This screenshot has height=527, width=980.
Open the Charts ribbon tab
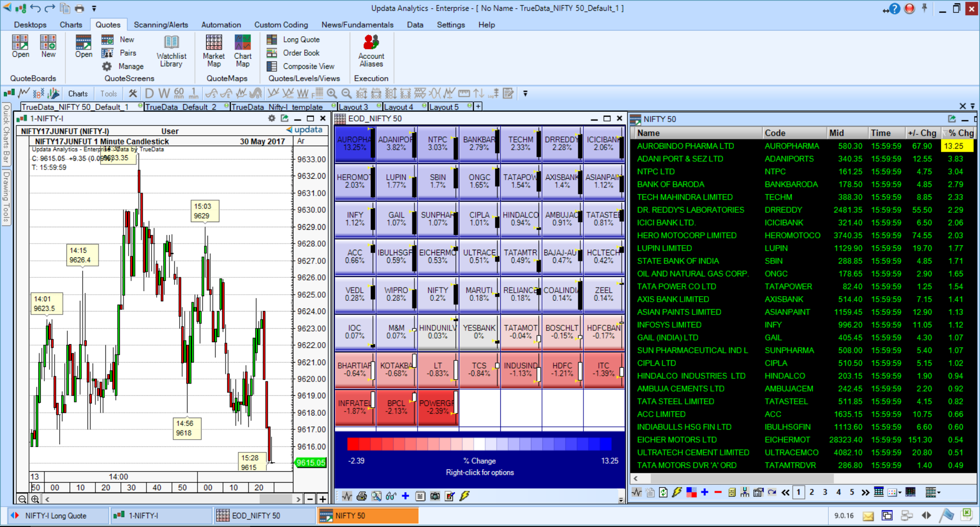(x=70, y=25)
